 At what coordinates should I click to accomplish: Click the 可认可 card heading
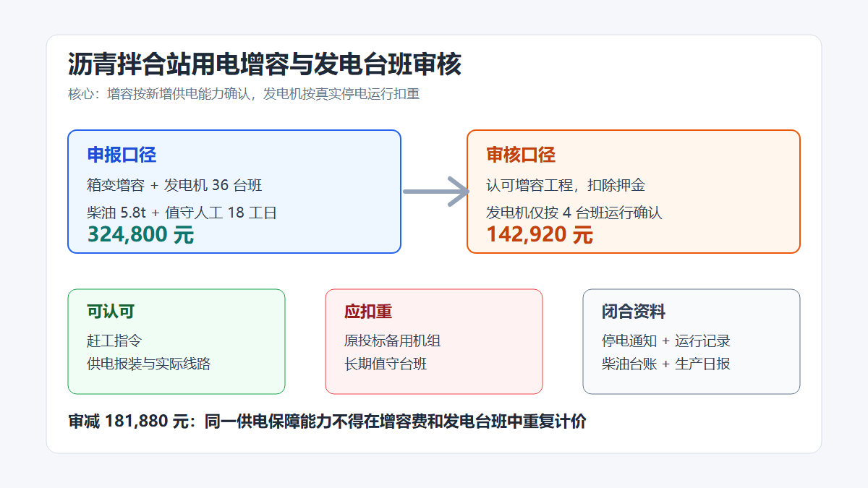111,312
